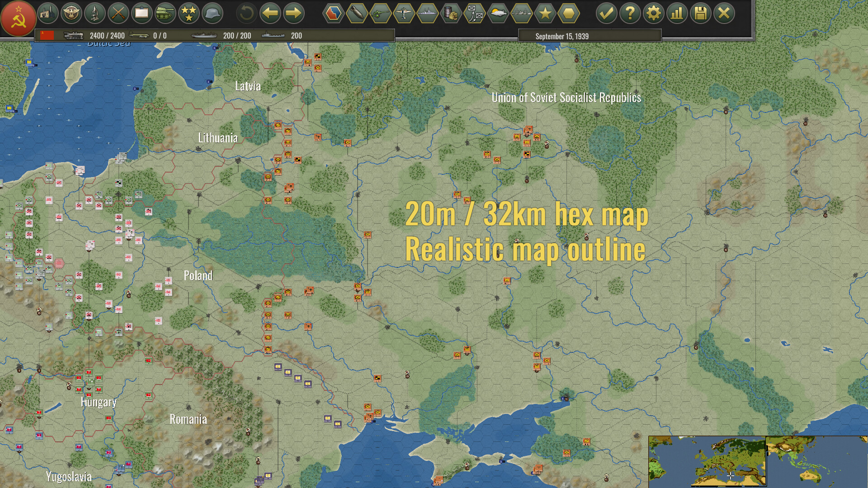Click the helmet icon in the toolbar
Viewport: 868px width, 488px height.
212,14
